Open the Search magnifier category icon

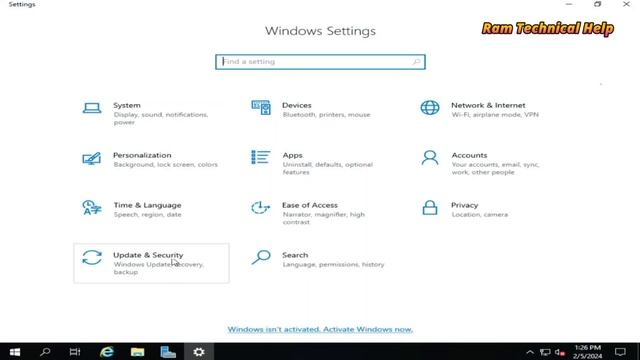[261, 258]
